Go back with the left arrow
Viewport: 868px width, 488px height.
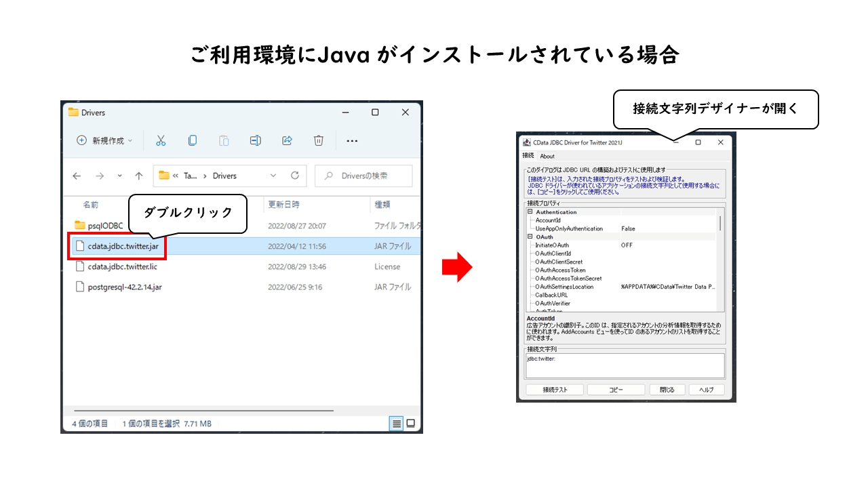click(77, 176)
